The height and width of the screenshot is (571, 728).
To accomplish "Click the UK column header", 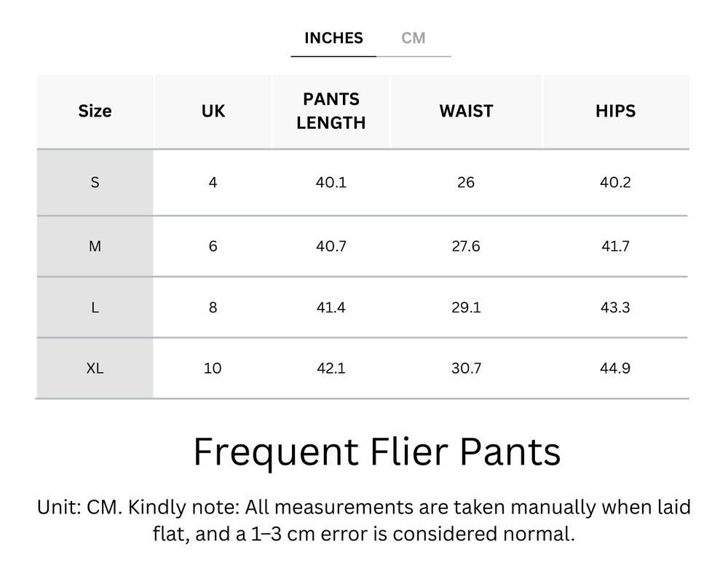I will pos(213,111).
